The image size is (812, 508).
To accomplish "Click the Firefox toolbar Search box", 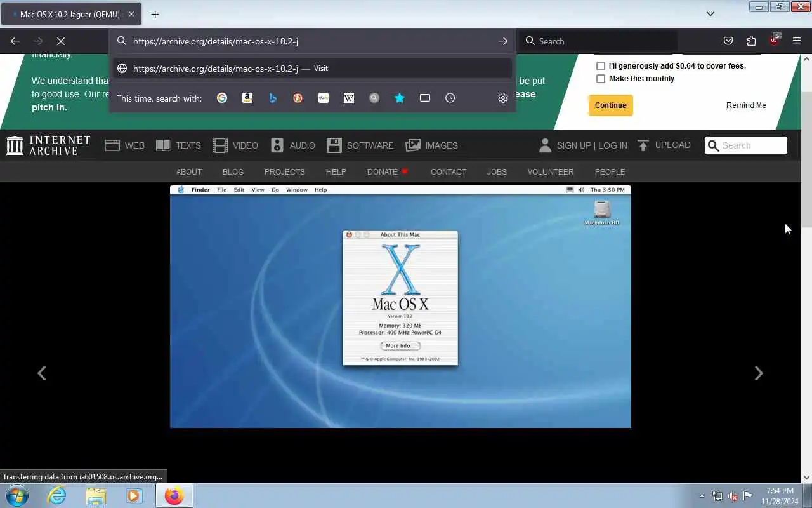I will point(599,41).
